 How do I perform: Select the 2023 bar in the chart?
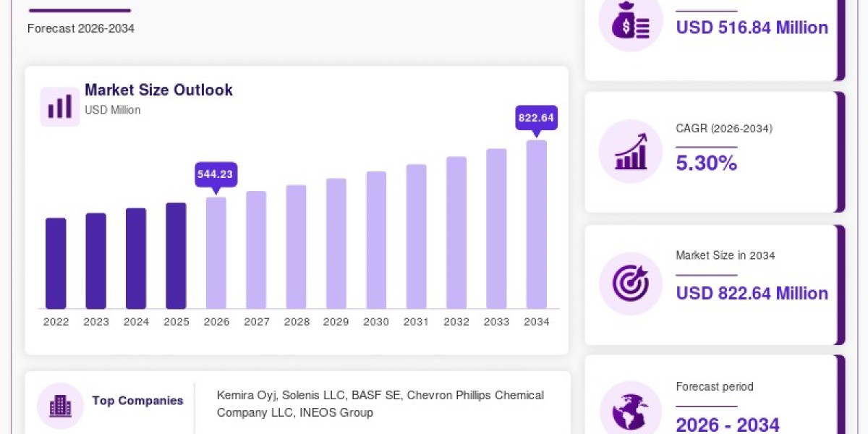click(x=95, y=261)
